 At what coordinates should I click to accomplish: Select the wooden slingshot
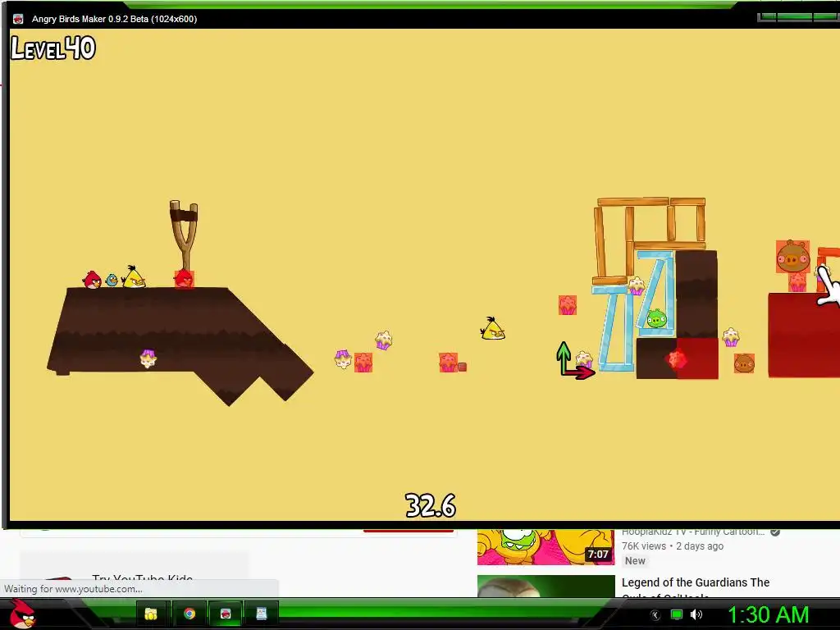[x=185, y=235]
